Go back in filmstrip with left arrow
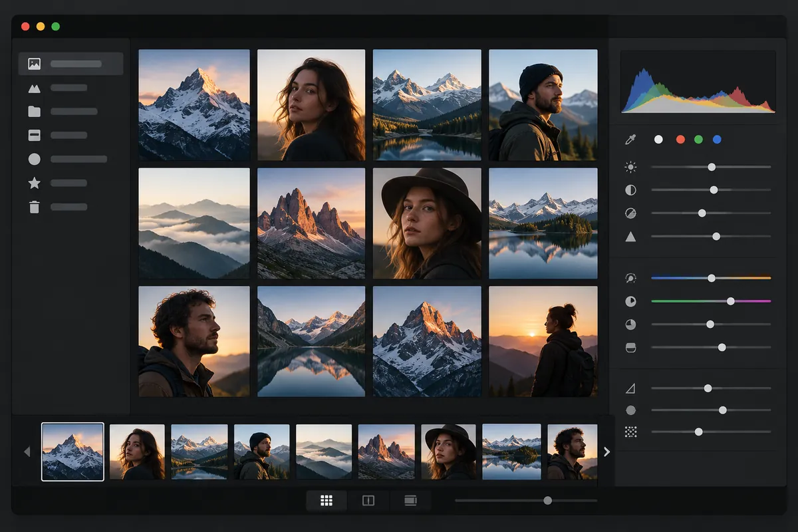The image size is (798, 532). (x=27, y=452)
